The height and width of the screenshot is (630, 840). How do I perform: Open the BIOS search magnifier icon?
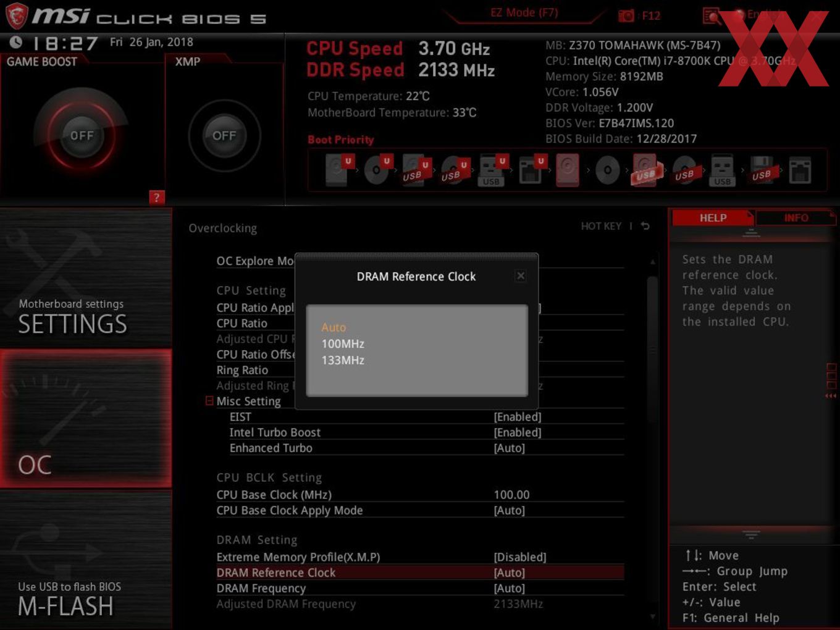[712, 15]
